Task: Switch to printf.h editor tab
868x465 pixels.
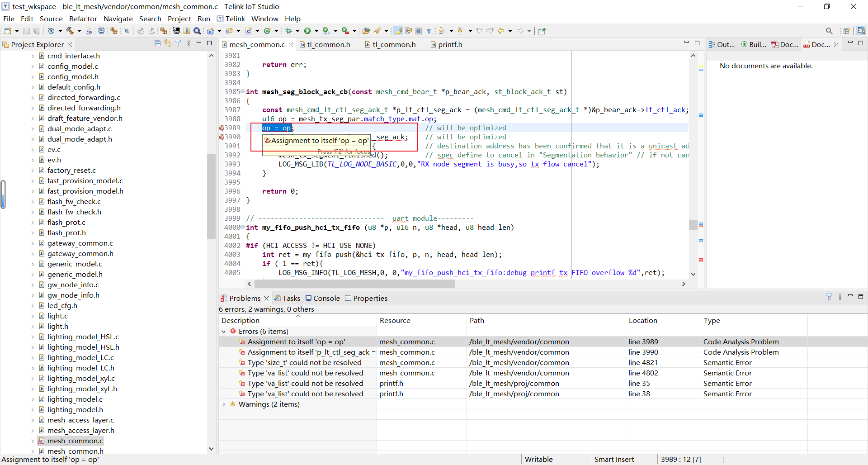Action: [x=446, y=44]
